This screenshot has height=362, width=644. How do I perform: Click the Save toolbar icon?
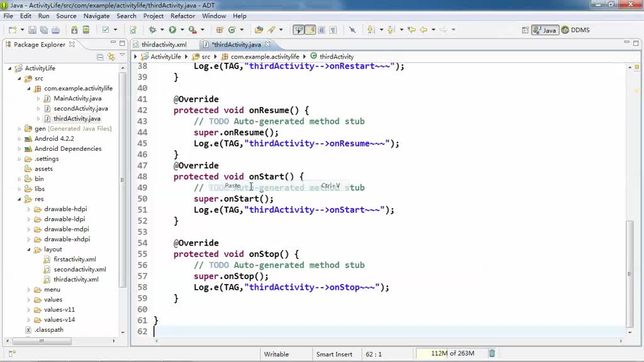[32, 30]
